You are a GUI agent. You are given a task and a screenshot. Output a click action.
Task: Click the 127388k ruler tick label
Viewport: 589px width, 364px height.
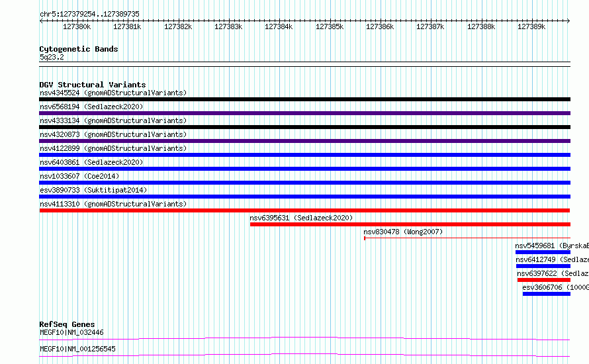click(481, 26)
